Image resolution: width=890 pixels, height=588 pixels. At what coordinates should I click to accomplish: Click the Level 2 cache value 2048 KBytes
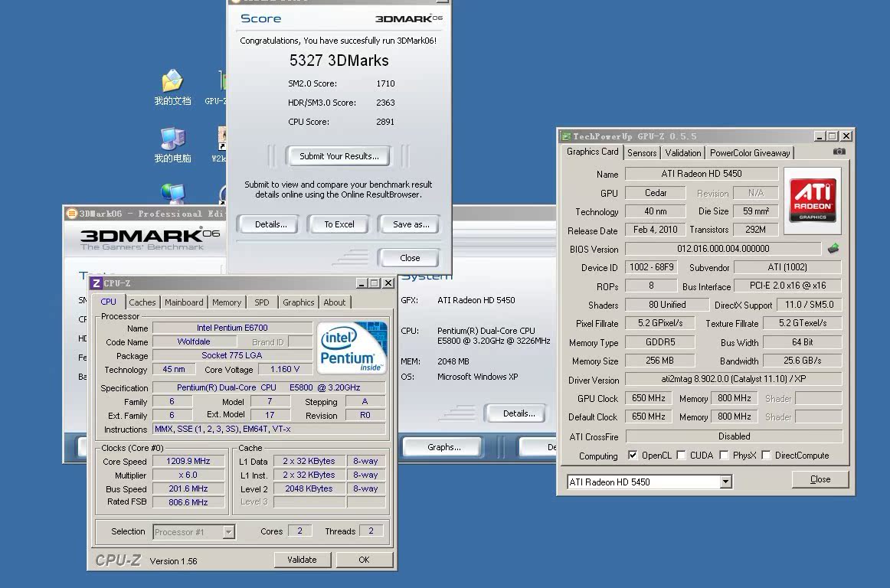click(x=309, y=488)
